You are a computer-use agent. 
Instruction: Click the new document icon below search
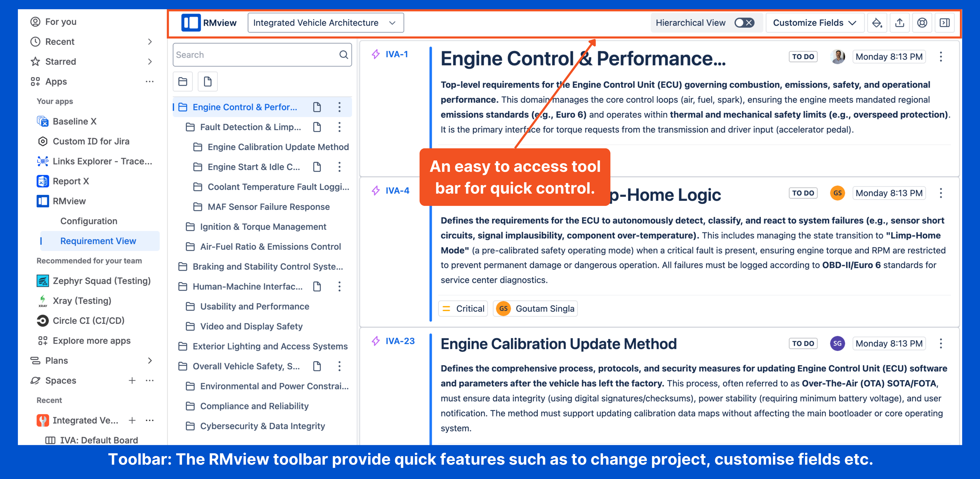coord(207,81)
